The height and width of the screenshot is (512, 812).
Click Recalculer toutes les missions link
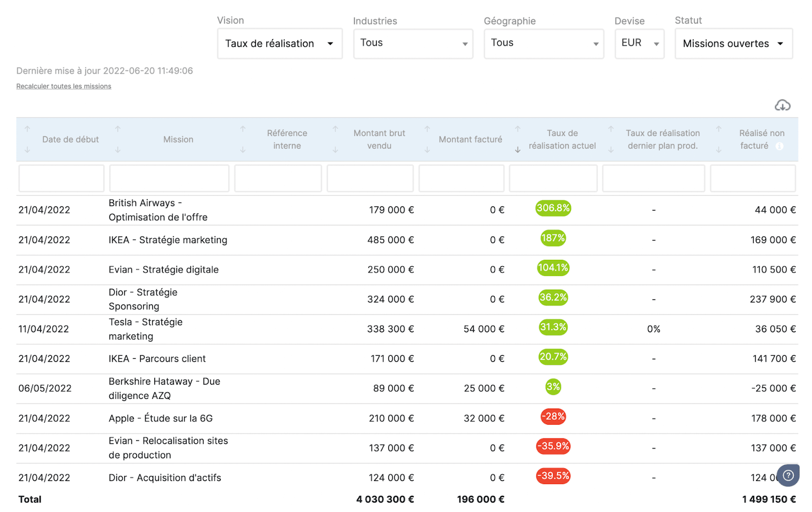click(63, 86)
